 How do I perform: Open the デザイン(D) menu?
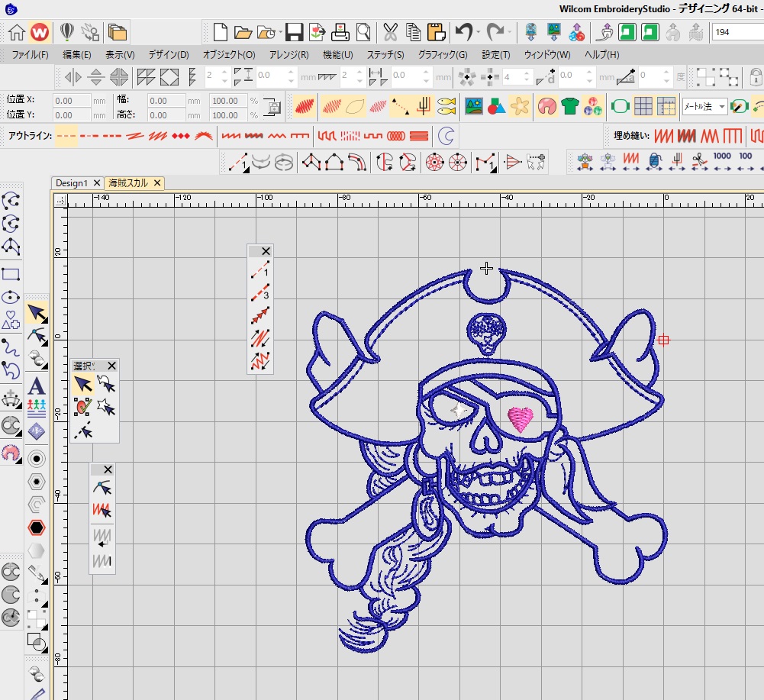coord(169,55)
